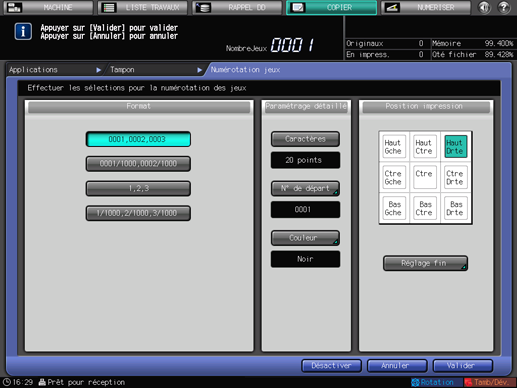Viewport: 517px width, 388px height.
Task: Open the Couleur setting
Action: (305, 238)
